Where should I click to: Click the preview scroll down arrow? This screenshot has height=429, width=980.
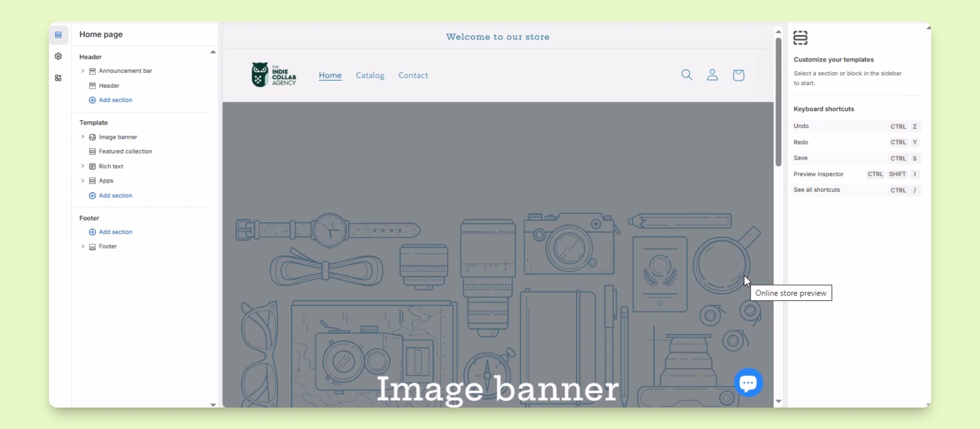click(779, 402)
